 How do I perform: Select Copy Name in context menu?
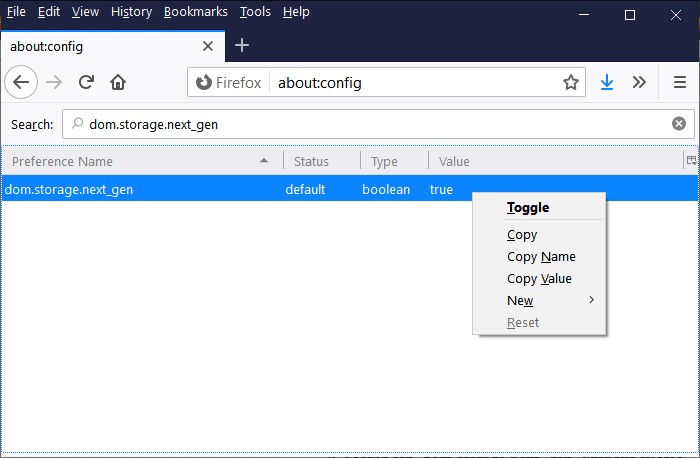tap(539, 257)
